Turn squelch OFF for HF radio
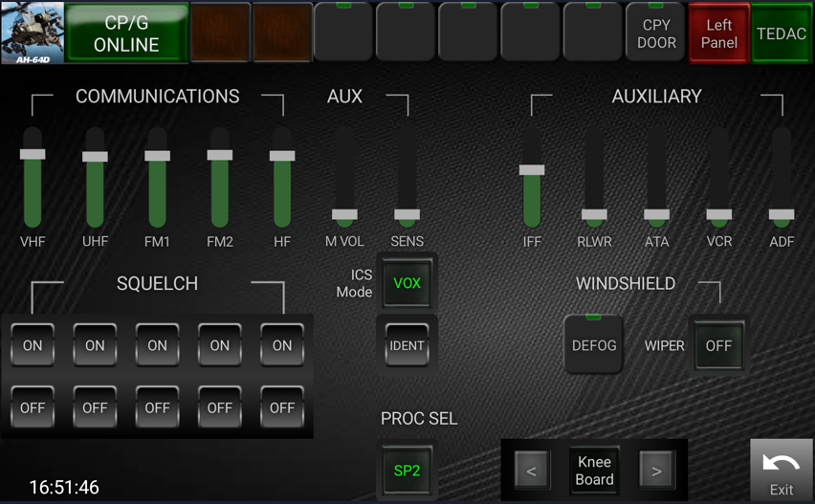 click(282, 407)
